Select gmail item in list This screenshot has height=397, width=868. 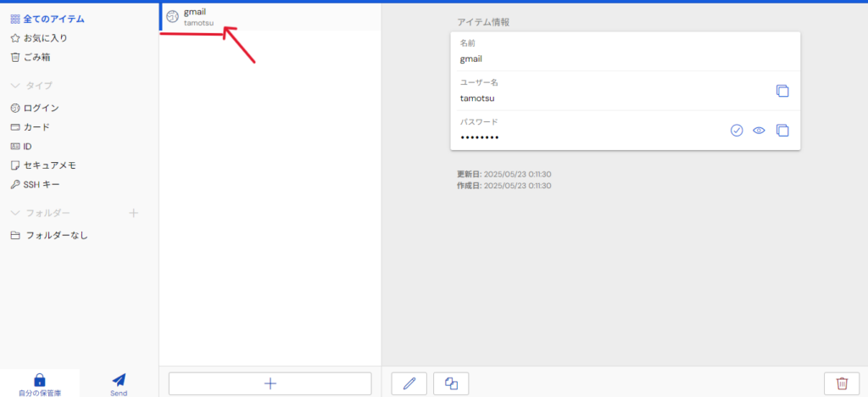pyautogui.click(x=270, y=17)
